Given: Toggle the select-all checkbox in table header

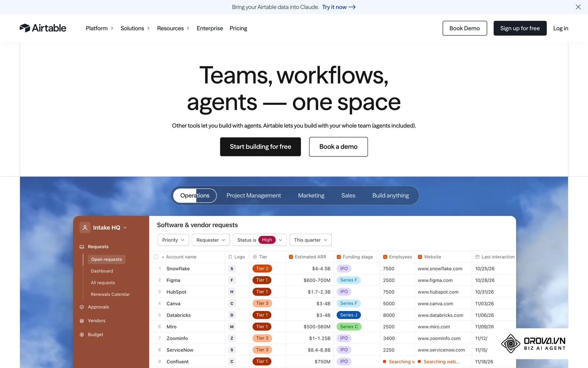Looking at the screenshot, I should coord(156,257).
